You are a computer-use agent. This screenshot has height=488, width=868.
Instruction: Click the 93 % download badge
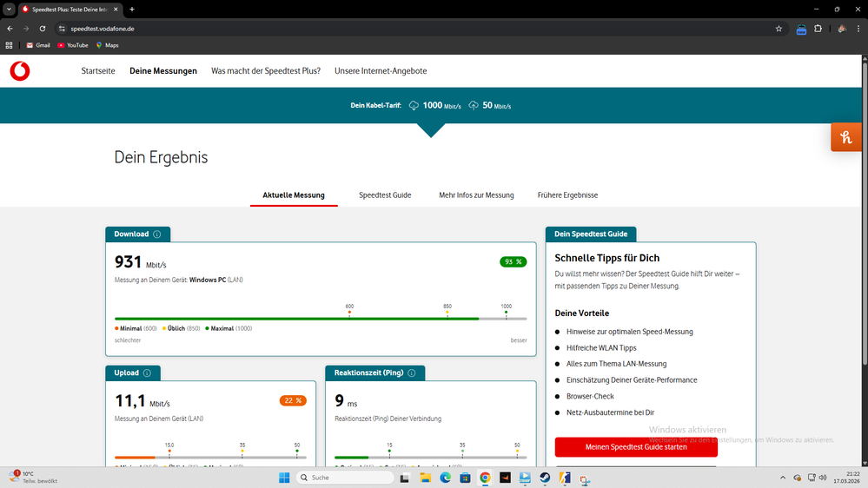pyautogui.click(x=514, y=261)
